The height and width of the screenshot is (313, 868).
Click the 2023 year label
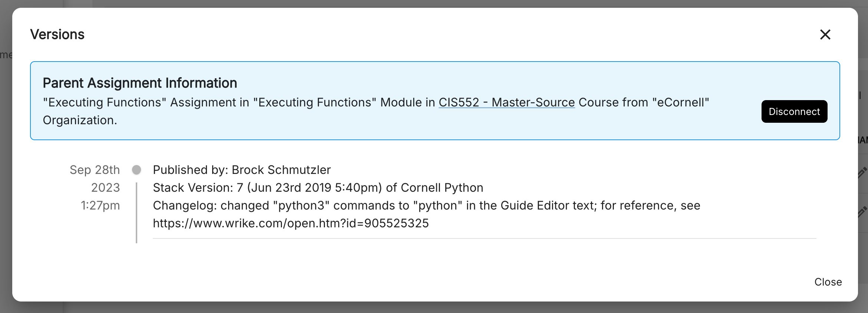tap(106, 188)
